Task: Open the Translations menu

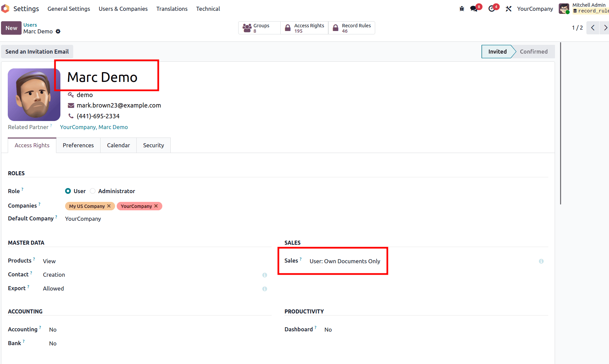Action: (172, 9)
